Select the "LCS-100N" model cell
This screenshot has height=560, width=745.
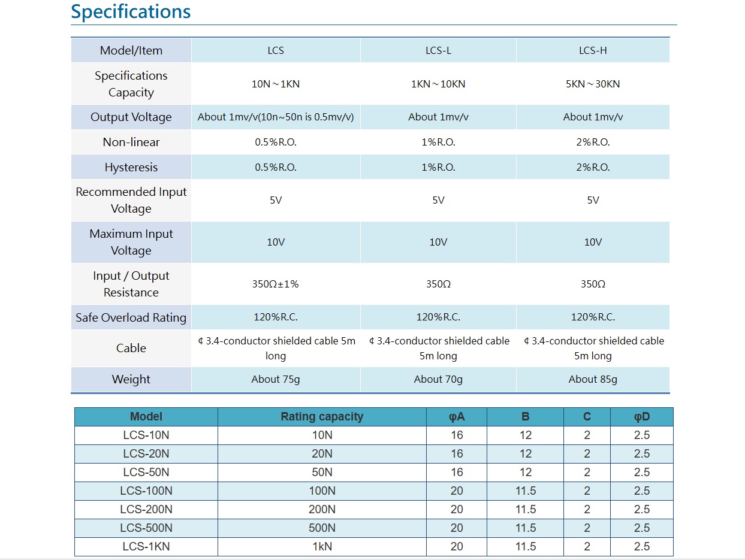[x=146, y=491]
